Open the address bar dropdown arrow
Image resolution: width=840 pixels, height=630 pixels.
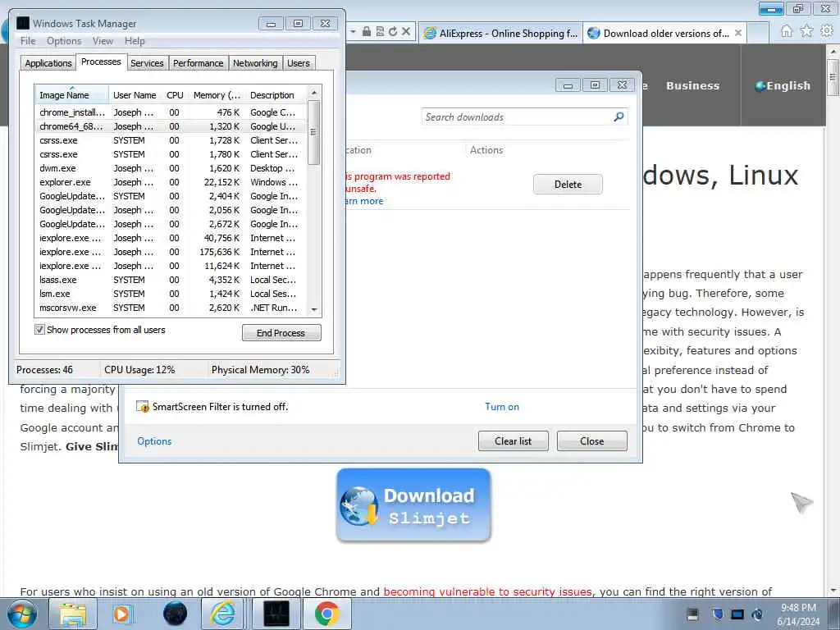tap(353, 32)
